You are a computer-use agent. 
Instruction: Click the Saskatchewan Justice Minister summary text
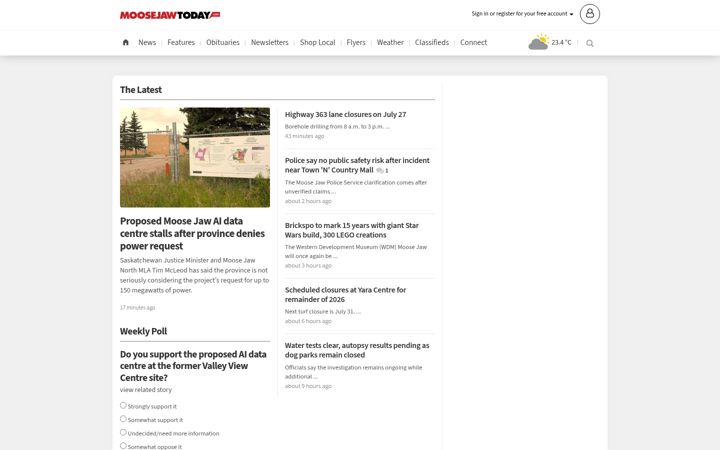(x=194, y=275)
